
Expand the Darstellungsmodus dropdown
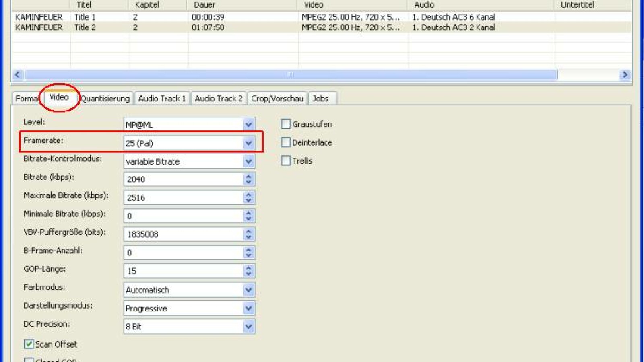click(248, 309)
